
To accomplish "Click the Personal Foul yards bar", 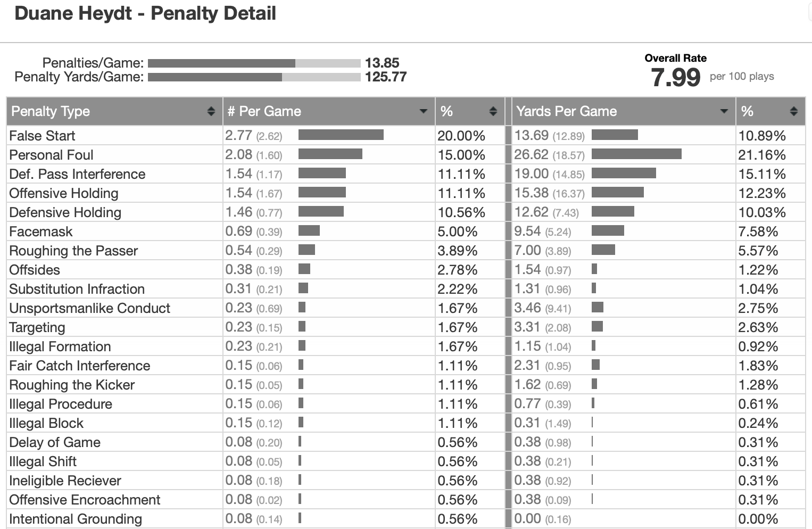I will (x=636, y=154).
